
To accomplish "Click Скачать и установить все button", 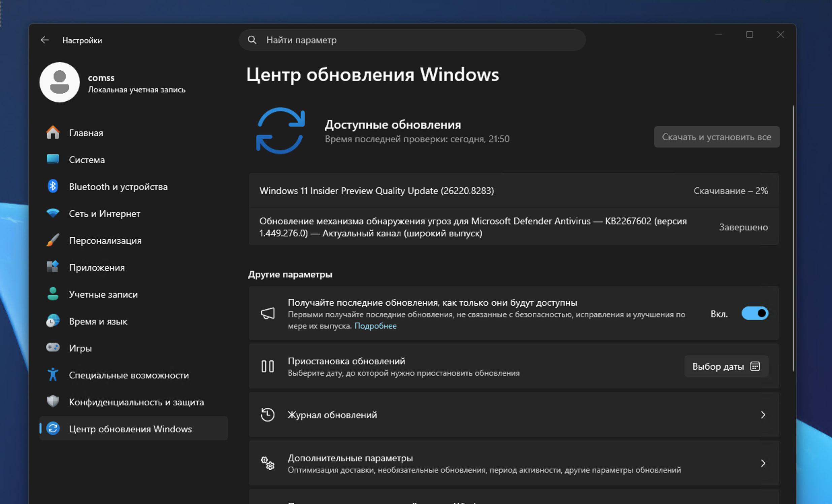I will [717, 137].
